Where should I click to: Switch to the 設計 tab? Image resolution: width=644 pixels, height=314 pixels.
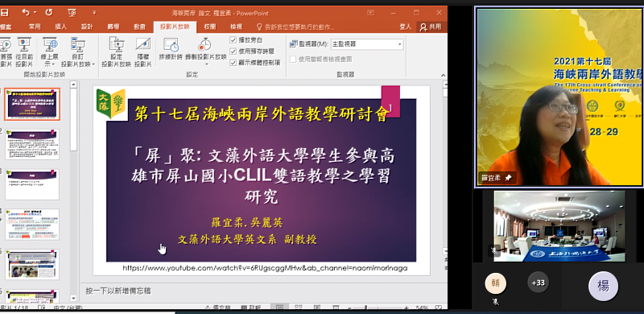click(x=87, y=27)
